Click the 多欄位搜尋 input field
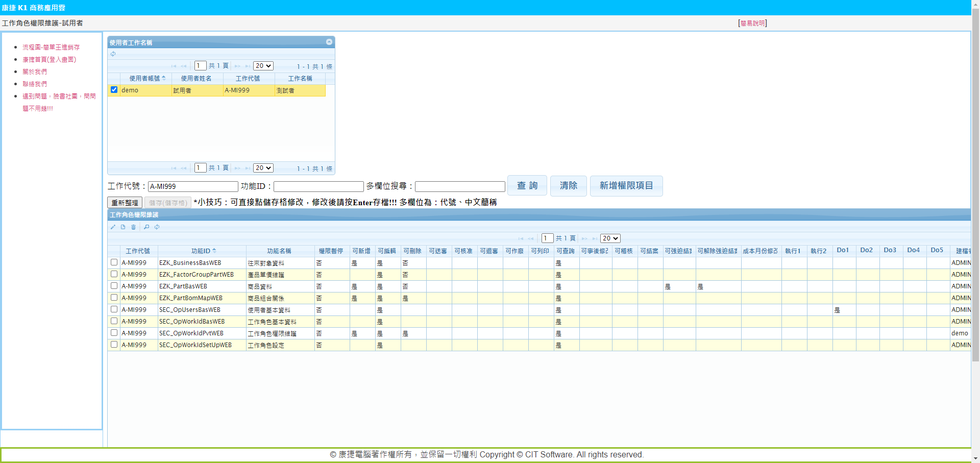This screenshot has width=980, height=463. (x=460, y=187)
